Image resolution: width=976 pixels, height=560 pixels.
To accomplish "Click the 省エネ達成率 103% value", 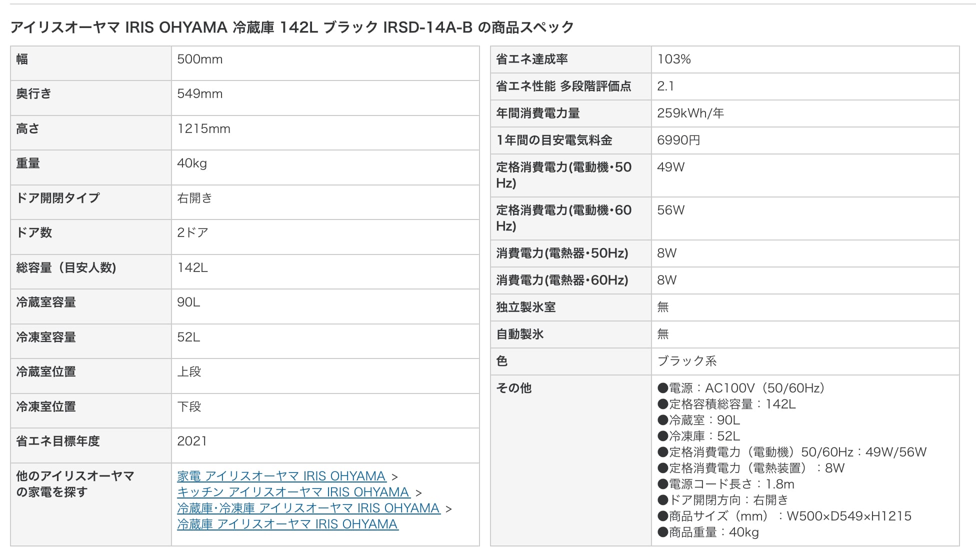I will 674,59.
